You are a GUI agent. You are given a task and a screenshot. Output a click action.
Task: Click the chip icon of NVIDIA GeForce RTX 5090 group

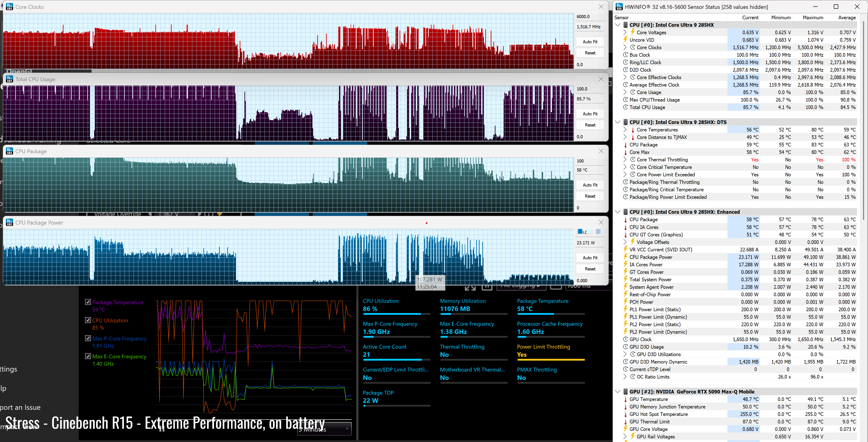(625, 391)
